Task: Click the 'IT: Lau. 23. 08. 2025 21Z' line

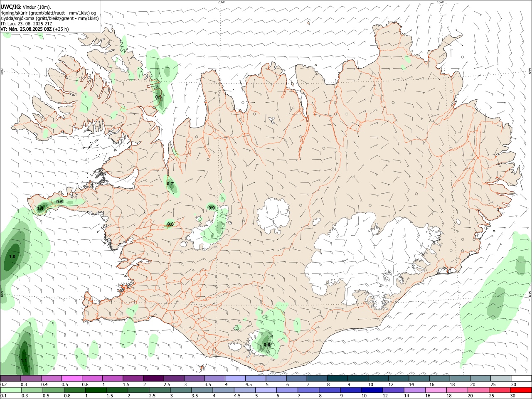Action: point(26,24)
